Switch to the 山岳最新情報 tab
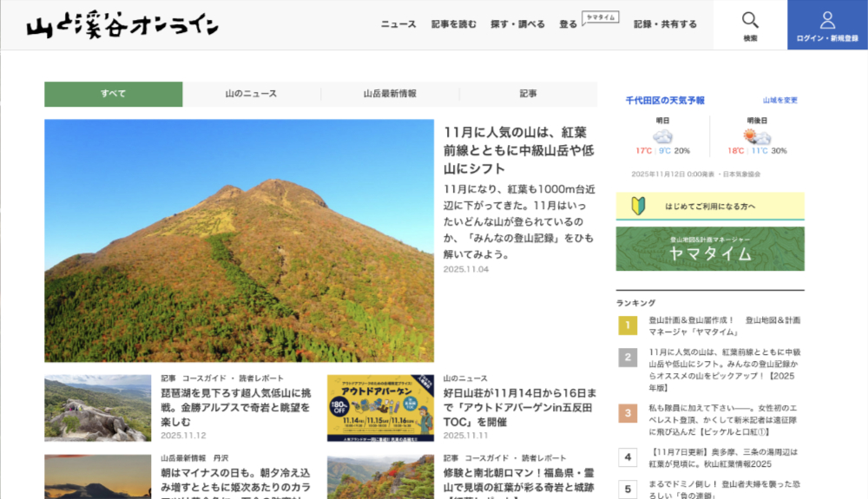The width and height of the screenshot is (868, 499). click(390, 94)
